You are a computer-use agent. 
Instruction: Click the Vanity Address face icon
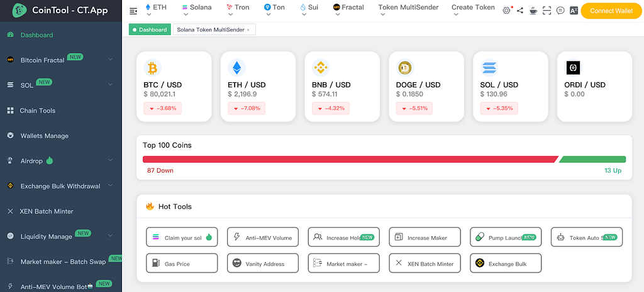click(x=236, y=263)
